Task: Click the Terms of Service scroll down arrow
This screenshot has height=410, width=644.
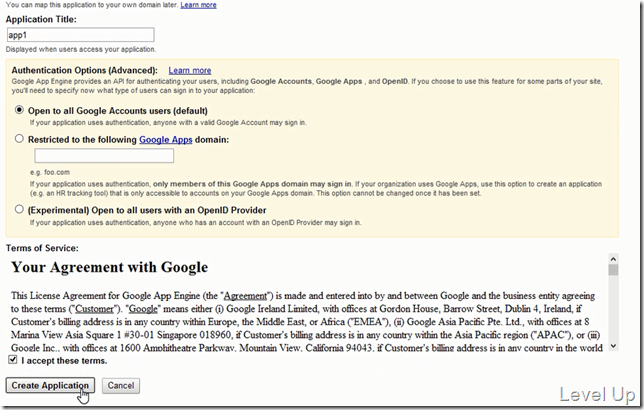Action: [x=613, y=346]
